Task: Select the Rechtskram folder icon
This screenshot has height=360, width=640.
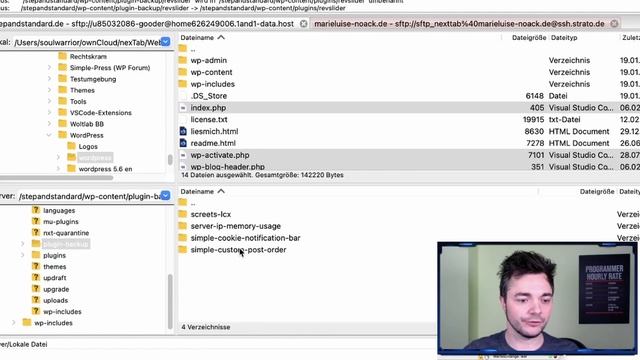Action: pos(62,56)
